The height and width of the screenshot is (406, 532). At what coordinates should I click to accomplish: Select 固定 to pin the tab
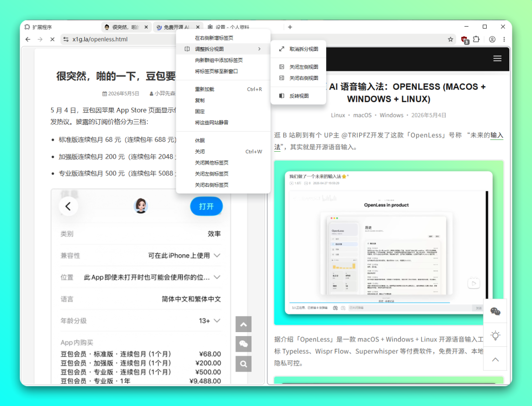pyautogui.click(x=223, y=111)
